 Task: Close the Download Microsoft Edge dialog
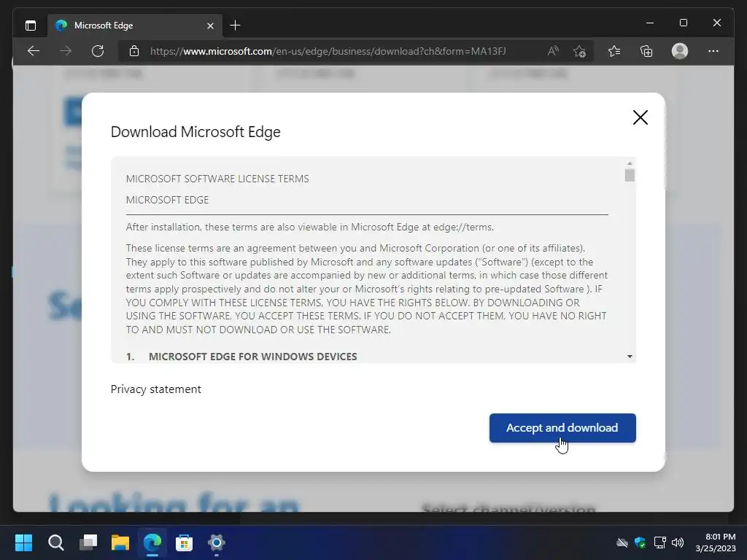pyautogui.click(x=640, y=117)
